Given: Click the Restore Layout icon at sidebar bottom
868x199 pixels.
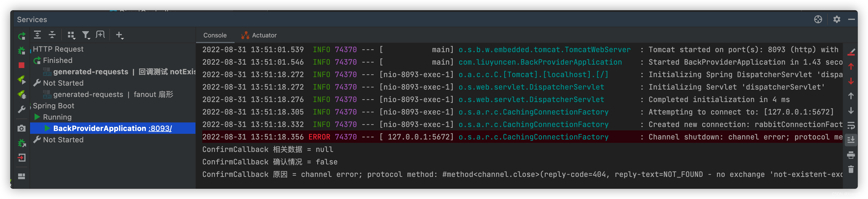Looking at the screenshot, I should coord(22,176).
